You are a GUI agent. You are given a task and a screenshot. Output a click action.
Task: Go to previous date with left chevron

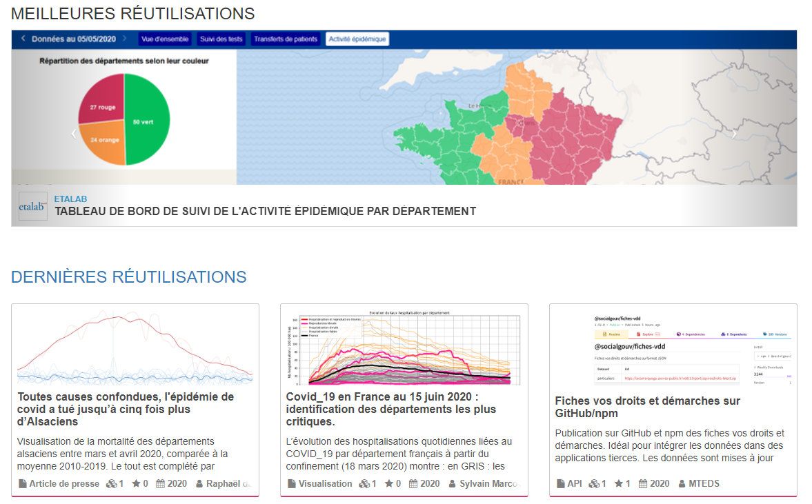pos(23,39)
